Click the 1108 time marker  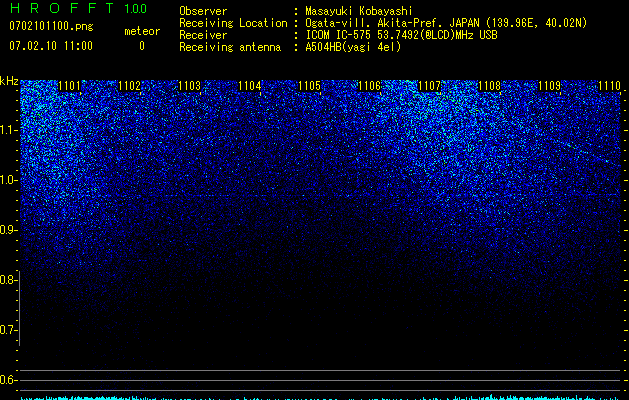(x=489, y=86)
